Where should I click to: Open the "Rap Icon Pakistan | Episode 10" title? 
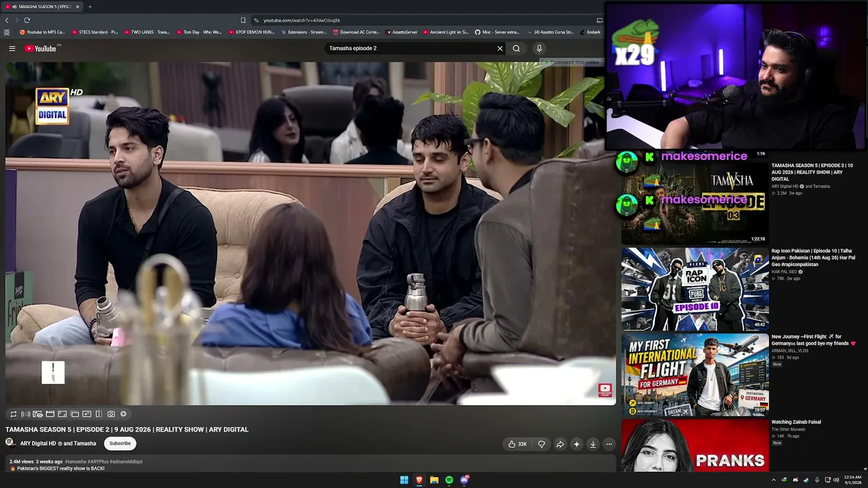click(x=813, y=258)
